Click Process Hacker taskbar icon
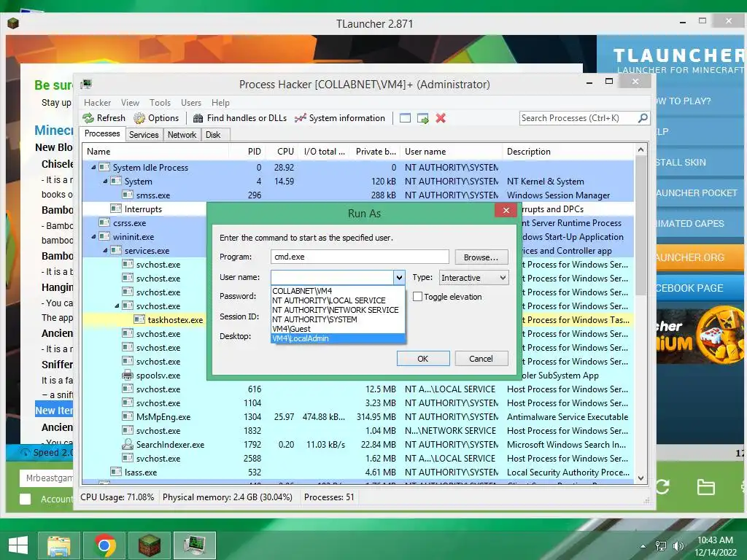This screenshot has height=560, width=747. (195, 545)
